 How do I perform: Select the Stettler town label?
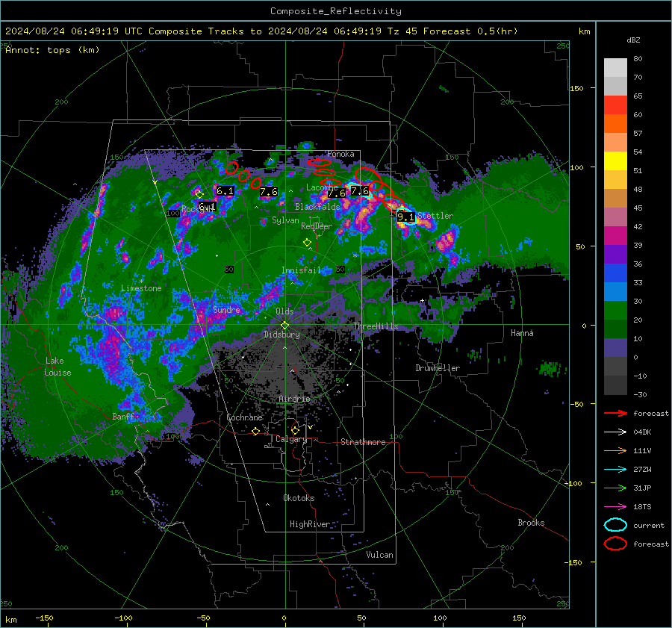[x=435, y=216]
